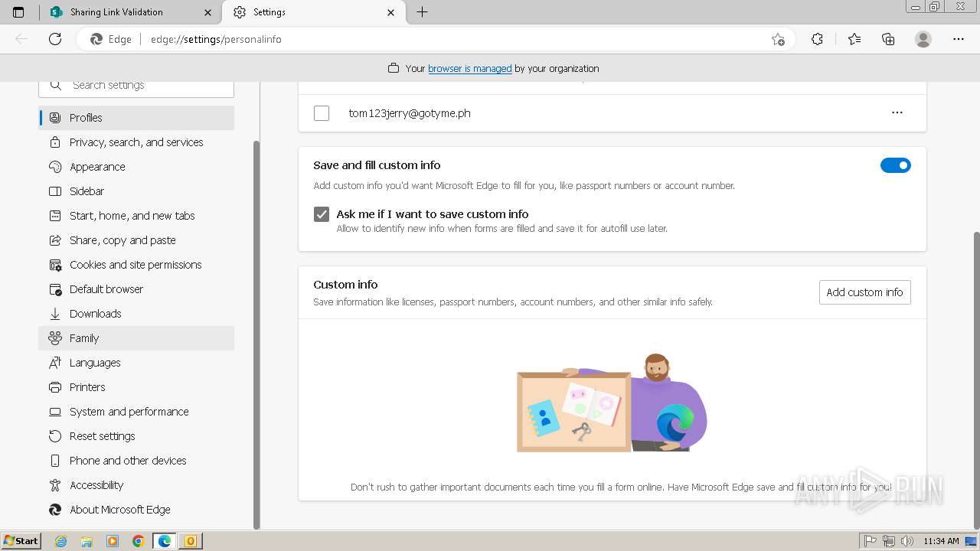Screen dimensions: 980x551
Task: Uncheck Ask me if I want to save custom info
Action: click(x=322, y=214)
